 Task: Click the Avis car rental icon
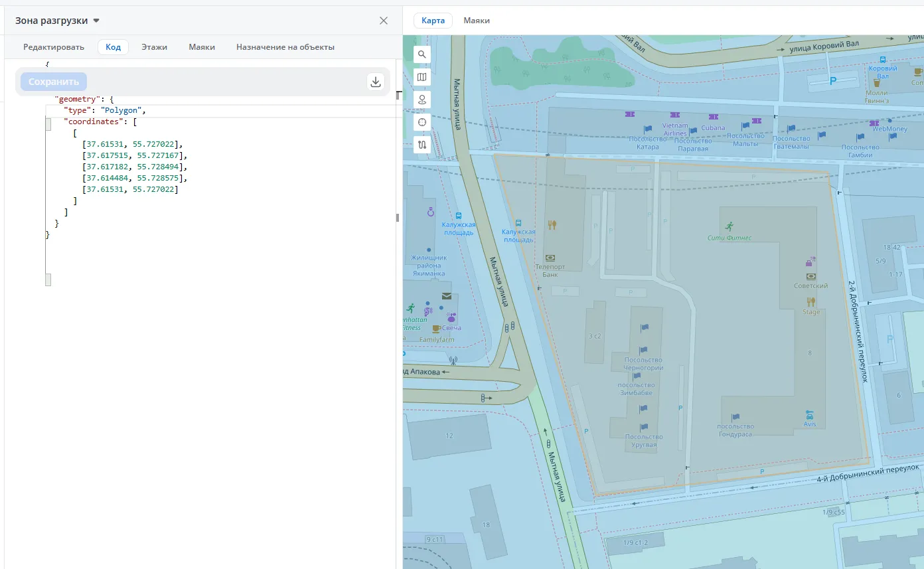[809, 415]
